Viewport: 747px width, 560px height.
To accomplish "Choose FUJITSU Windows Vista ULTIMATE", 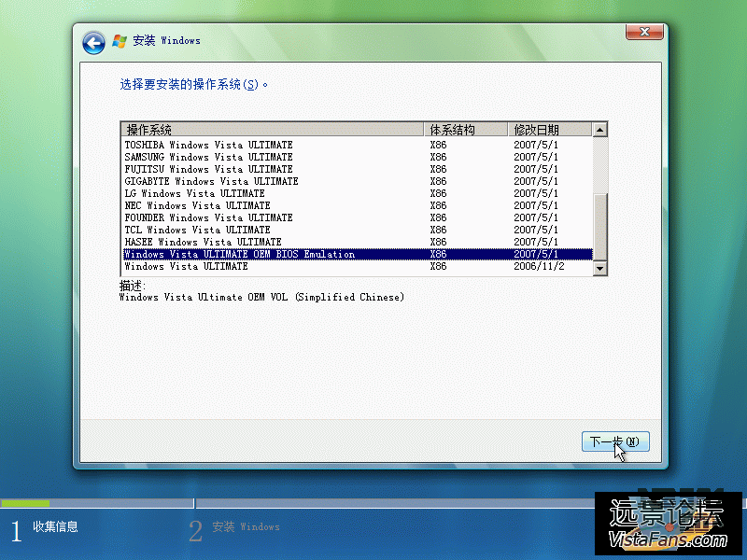I will 209,169.
